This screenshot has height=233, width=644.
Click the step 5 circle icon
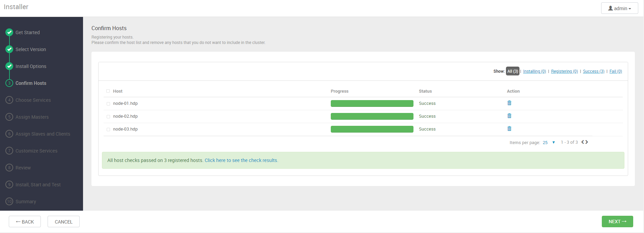[x=9, y=117]
